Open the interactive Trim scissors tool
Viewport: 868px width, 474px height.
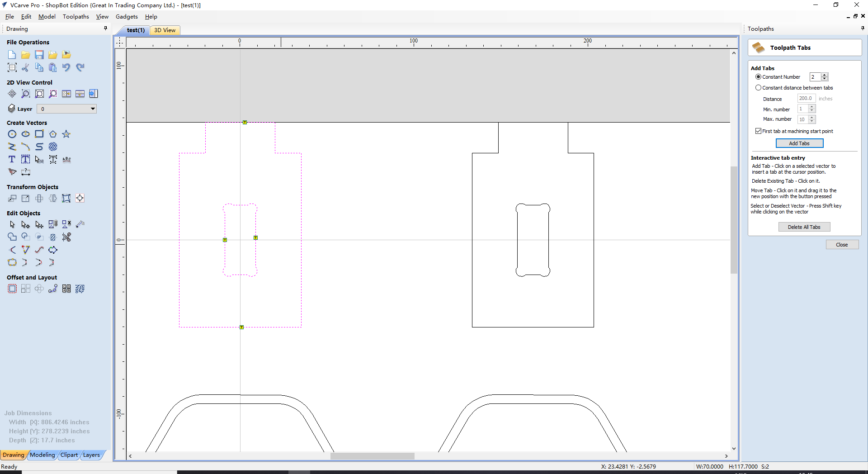66,237
